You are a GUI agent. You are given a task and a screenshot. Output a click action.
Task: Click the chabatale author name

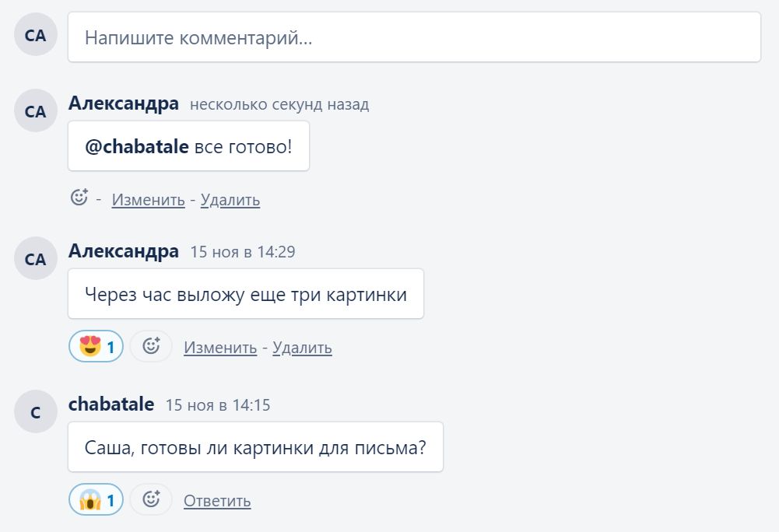tap(111, 404)
